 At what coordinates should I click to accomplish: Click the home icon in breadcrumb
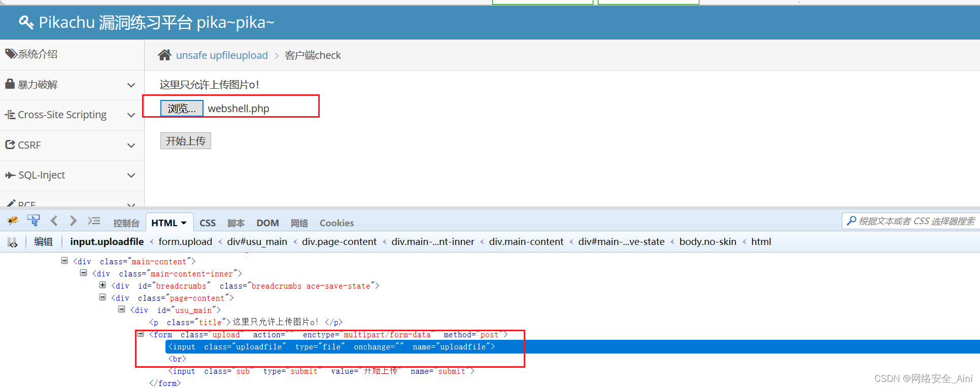pos(164,55)
